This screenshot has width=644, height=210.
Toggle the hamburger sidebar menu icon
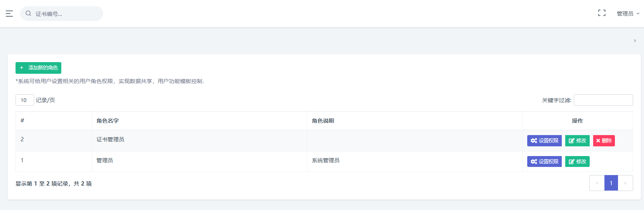[x=9, y=14]
